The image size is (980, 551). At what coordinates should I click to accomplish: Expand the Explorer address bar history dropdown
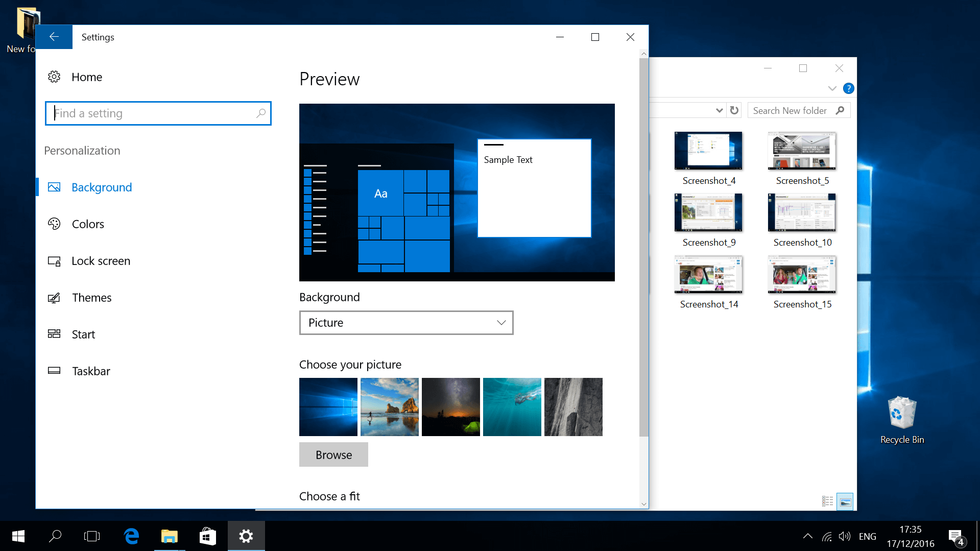(719, 110)
